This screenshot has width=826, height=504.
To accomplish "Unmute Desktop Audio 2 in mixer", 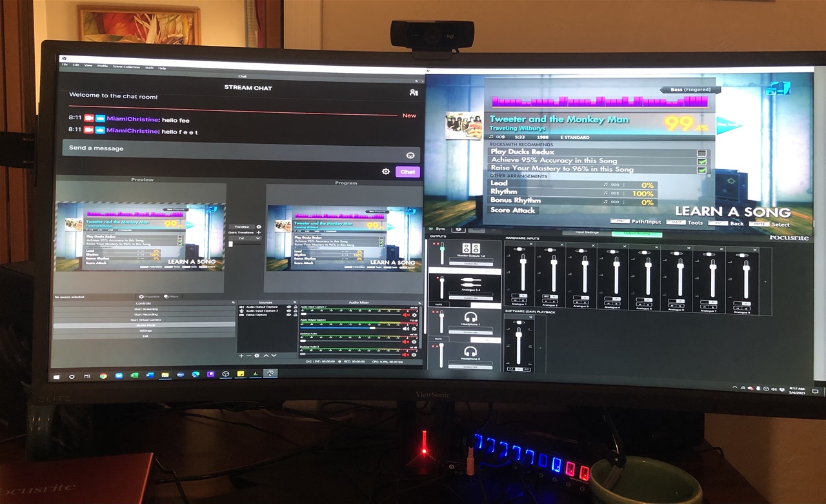I will [x=406, y=355].
